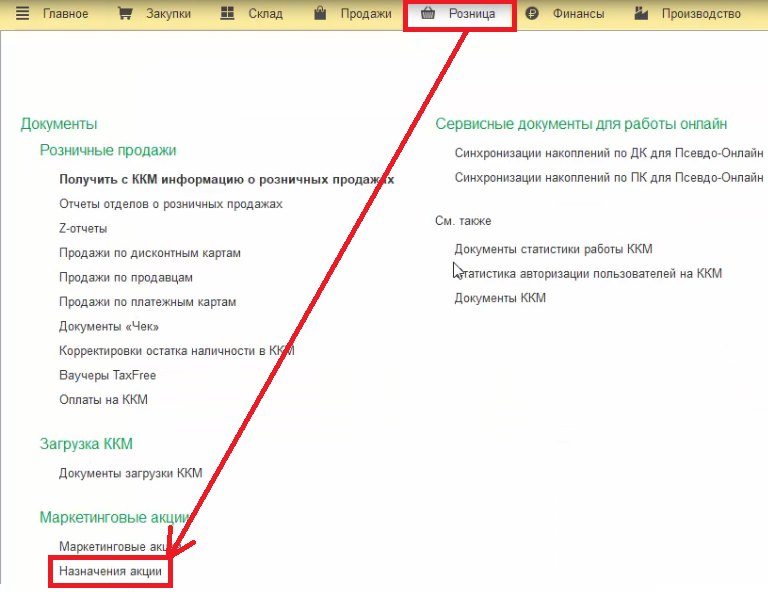Click the См. также label

click(x=463, y=221)
